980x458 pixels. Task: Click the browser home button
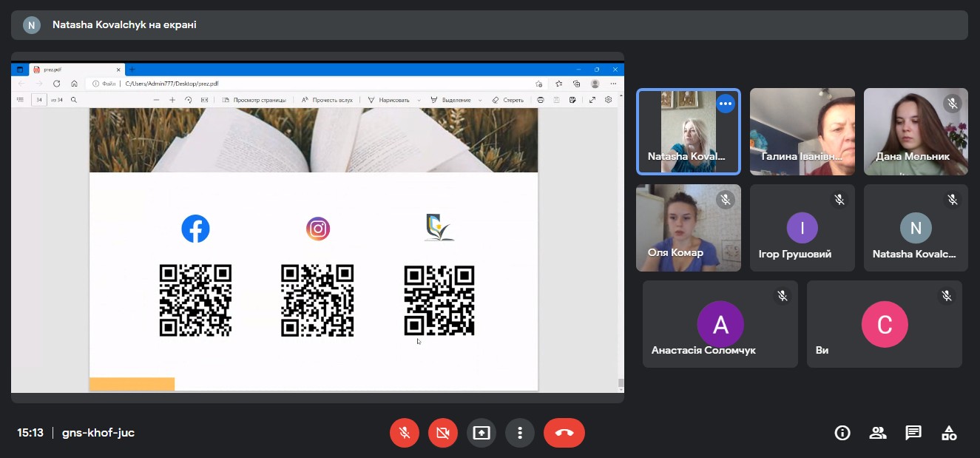click(x=74, y=84)
